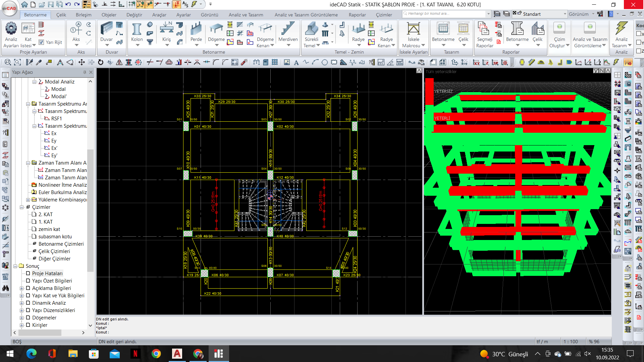
Task: Select Yapı Özet Bilgileri item
Action: coord(52,281)
